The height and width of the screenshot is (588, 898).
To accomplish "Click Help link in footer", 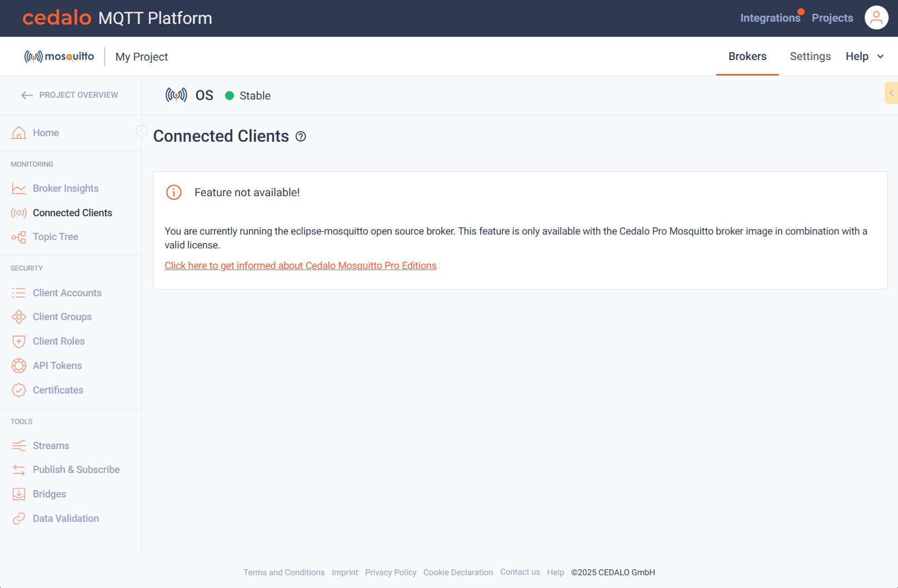I will 556,572.
